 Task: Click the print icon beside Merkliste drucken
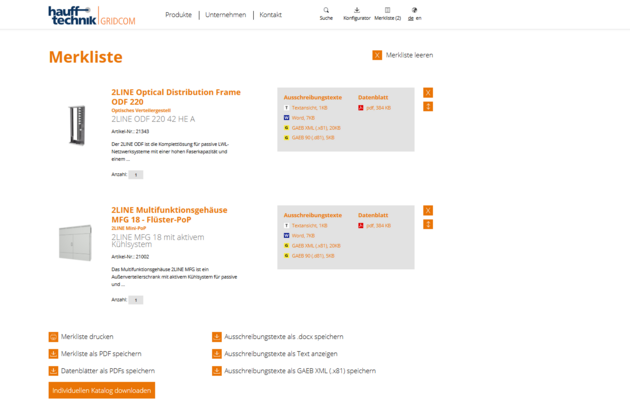(53, 337)
